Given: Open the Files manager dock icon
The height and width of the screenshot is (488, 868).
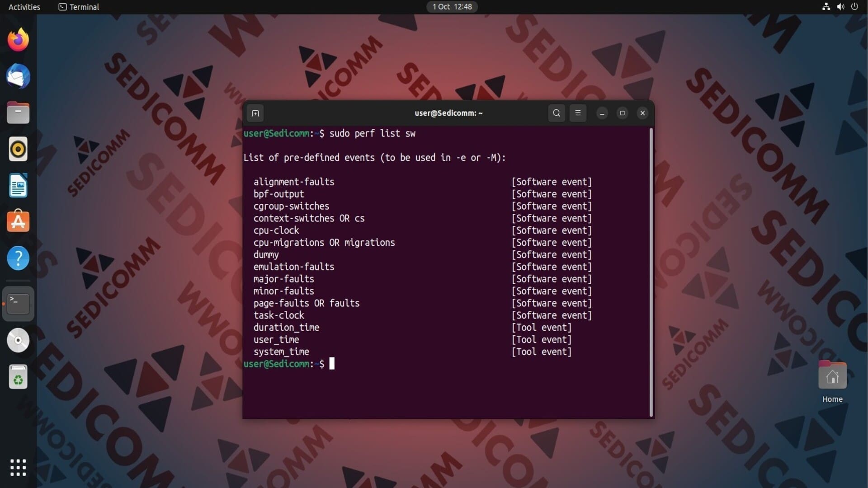Looking at the screenshot, I should pos(18,113).
